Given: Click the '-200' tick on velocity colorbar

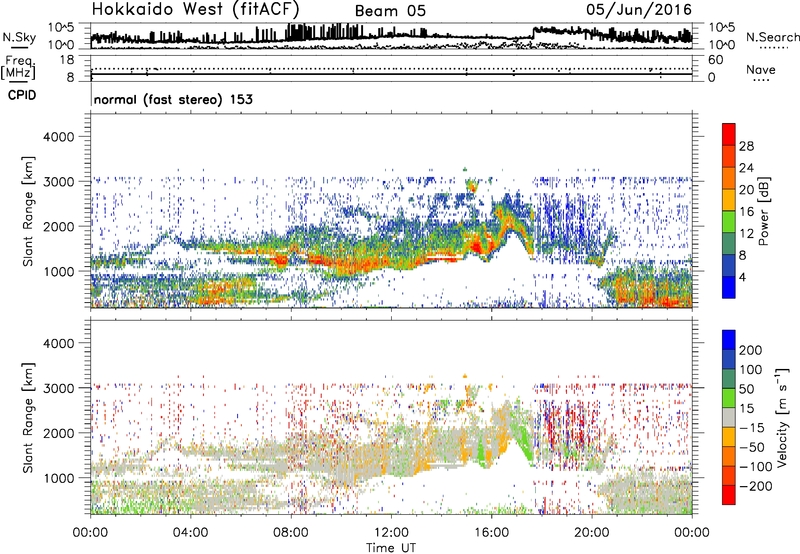Looking at the screenshot, I should point(755,486).
